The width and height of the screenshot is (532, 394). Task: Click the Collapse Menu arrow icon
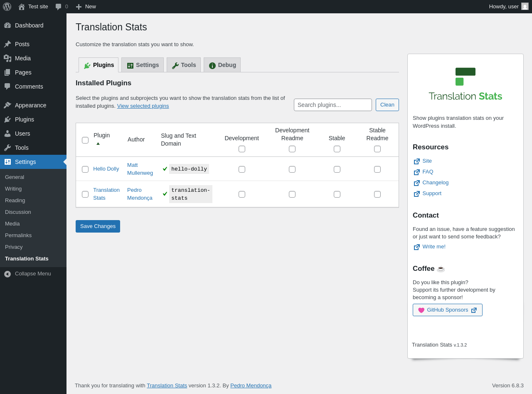(7, 274)
